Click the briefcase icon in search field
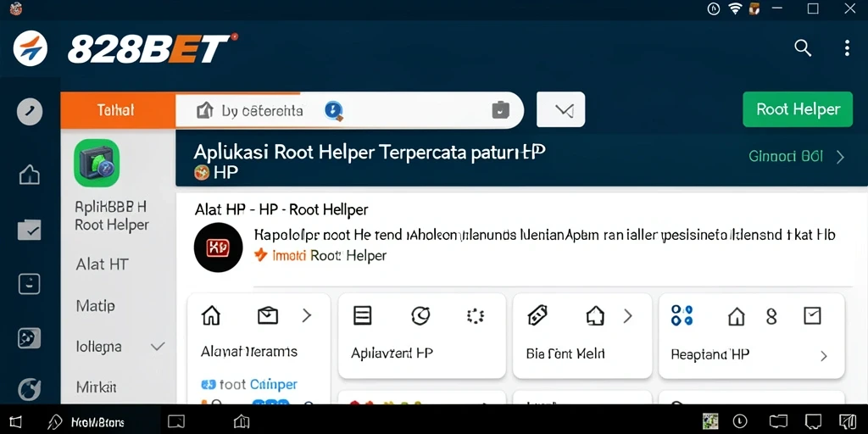 (500, 110)
